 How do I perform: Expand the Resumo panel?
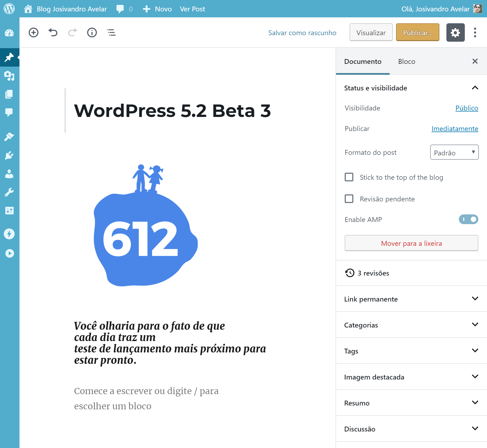(411, 403)
